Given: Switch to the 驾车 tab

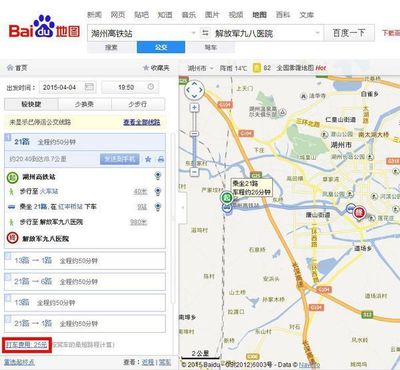Looking at the screenshot, I should tap(210, 47).
